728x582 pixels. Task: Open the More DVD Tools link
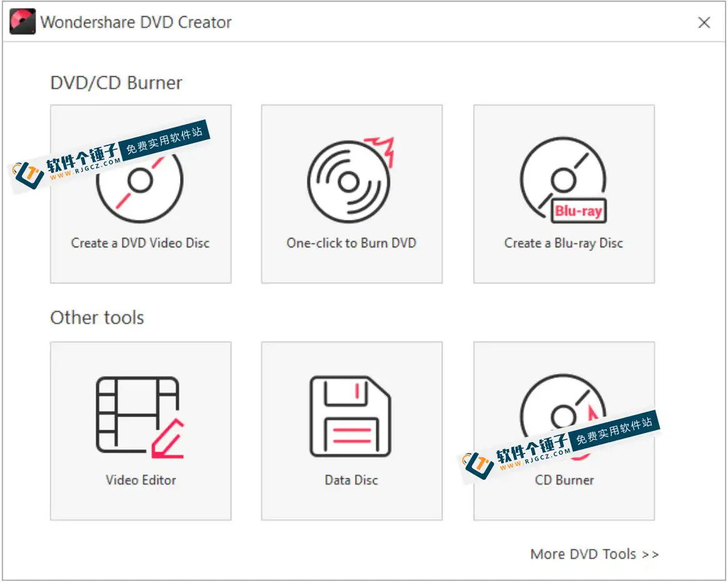pos(594,554)
